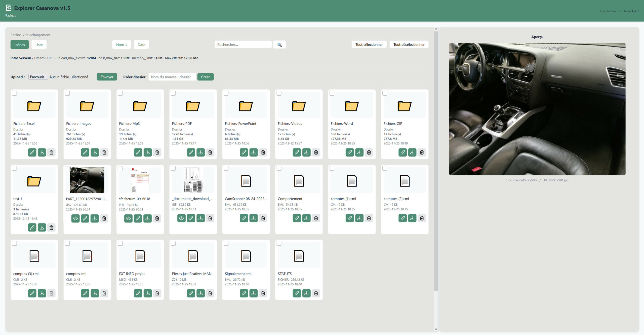Delete the STATUTS file

pos(316,293)
